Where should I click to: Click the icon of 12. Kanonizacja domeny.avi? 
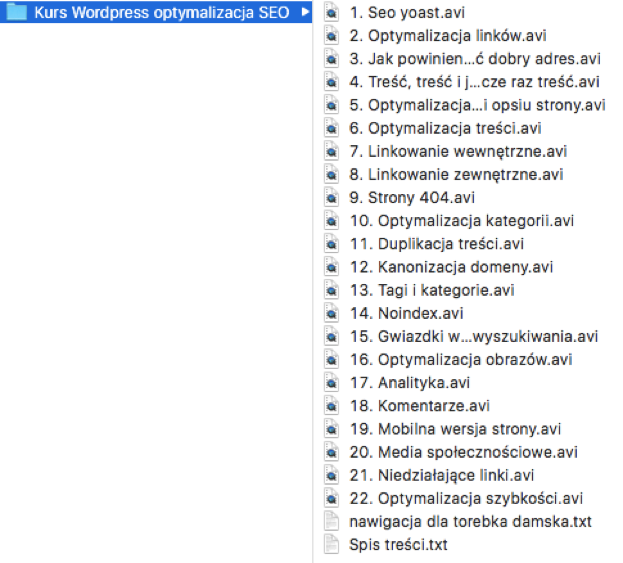pyautogui.click(x=331, y=267)
